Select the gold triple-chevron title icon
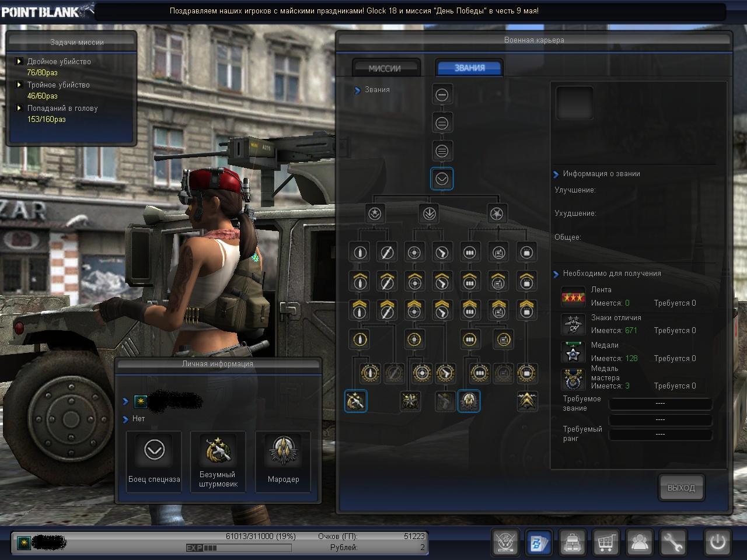Screen dimensions: 747x560 pos(527,401)
